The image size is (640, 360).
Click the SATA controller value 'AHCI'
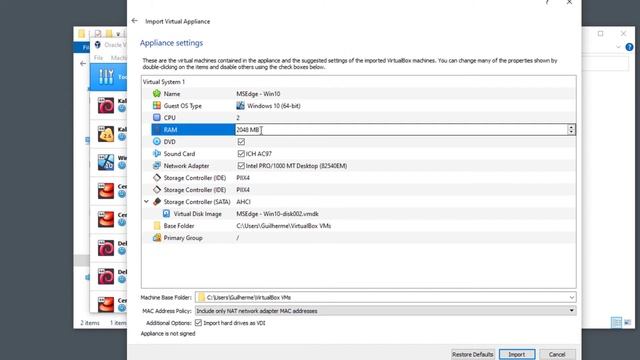(243, 202)
